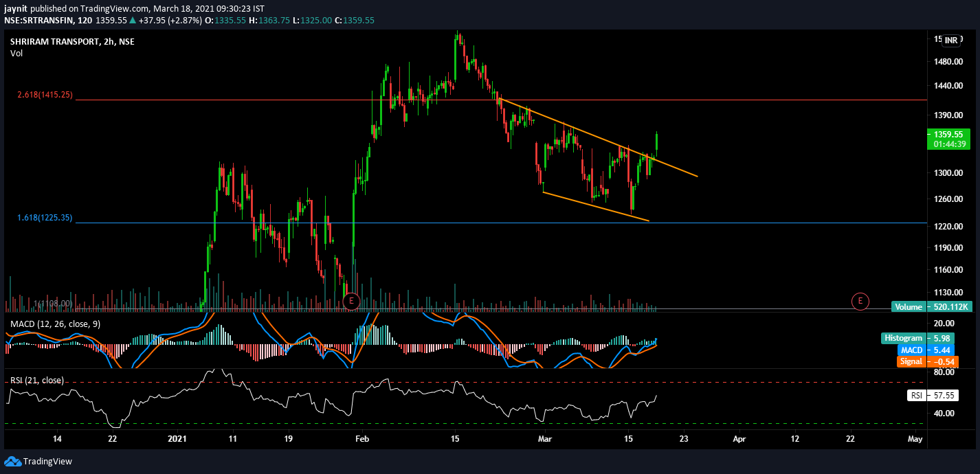Open the earnings marker near late April
Viewport: 980px width, 474px height.
860,300
